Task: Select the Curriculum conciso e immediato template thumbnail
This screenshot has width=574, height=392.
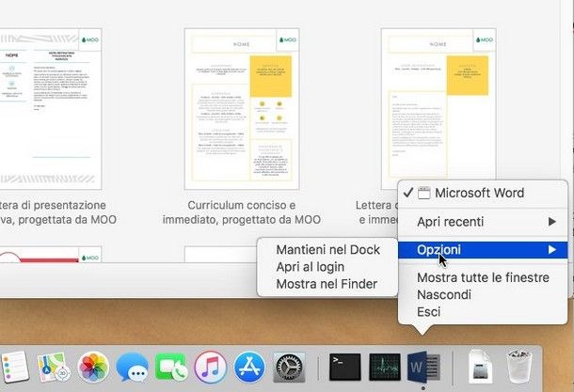Action: pos(242,109)
